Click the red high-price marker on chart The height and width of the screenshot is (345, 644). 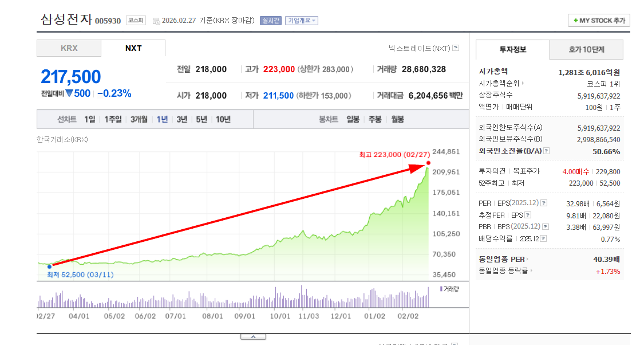coord(428,163)
